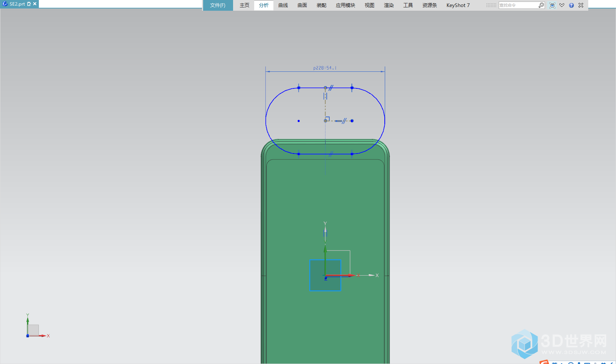Switch to the 主页 ribbon tab

tap(245, 5)
